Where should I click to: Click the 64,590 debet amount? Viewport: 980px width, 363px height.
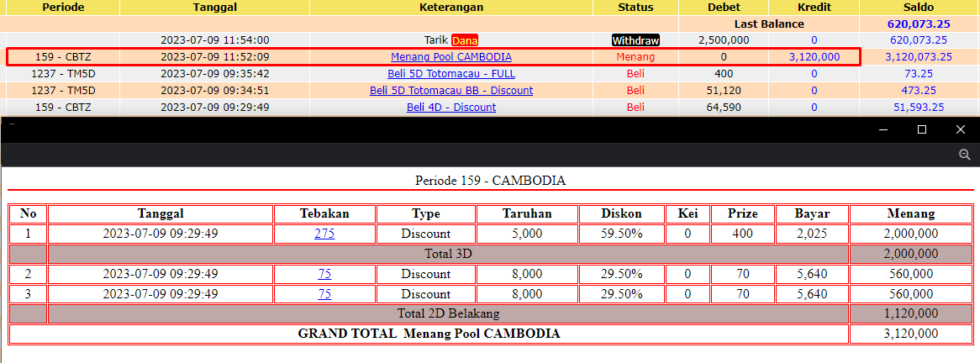tap(724, 108)
